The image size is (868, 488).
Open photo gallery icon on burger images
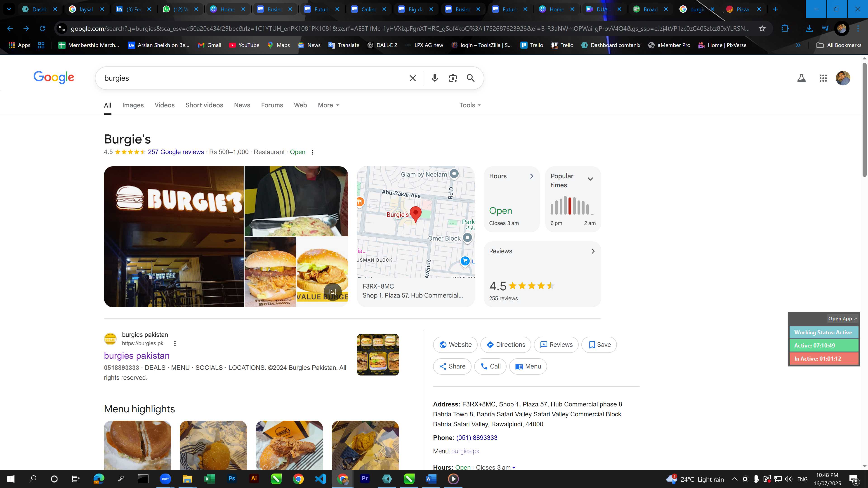[x=333, y=292]
